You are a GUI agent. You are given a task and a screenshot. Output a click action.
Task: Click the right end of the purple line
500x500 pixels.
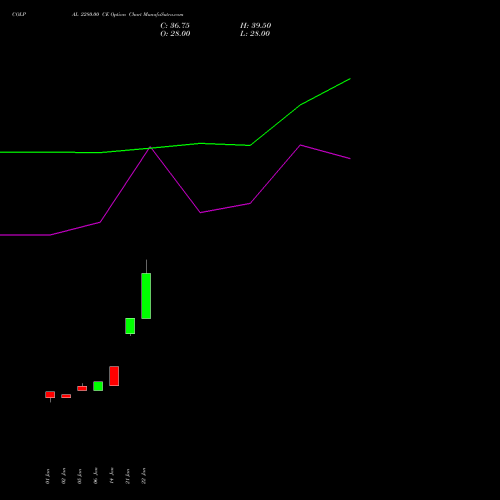[350, 159]
